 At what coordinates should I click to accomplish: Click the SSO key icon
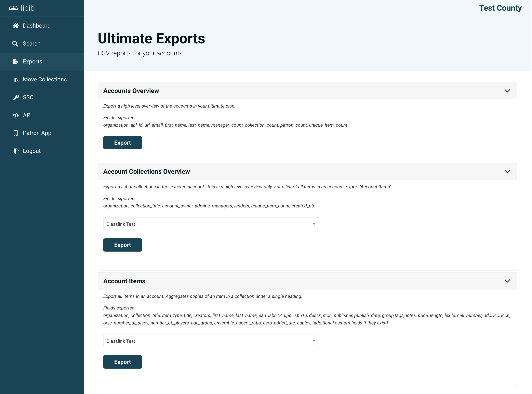[x=16, y=97]
